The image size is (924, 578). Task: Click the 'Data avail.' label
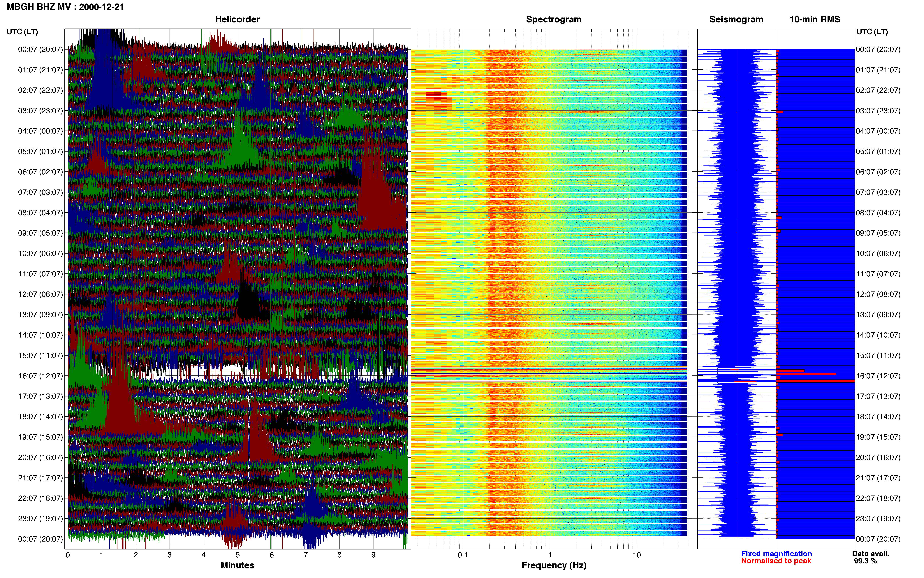(x=870, y=554)
